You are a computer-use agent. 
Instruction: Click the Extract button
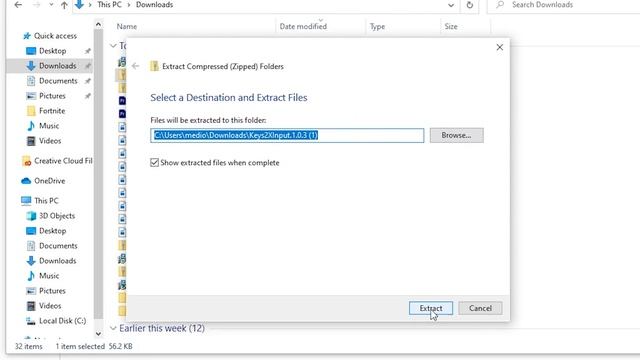[x=431, y=308]
